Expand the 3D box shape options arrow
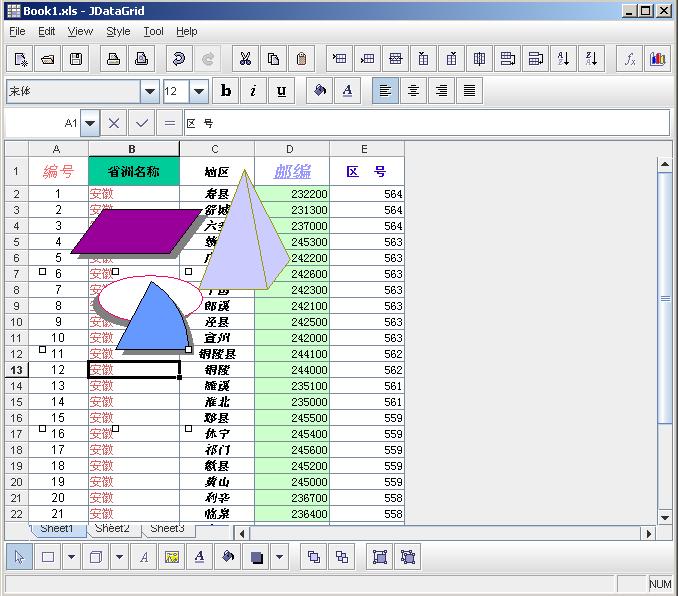Image resolution: width=678 pixels, height=596 pixels. tap(120, 557)
